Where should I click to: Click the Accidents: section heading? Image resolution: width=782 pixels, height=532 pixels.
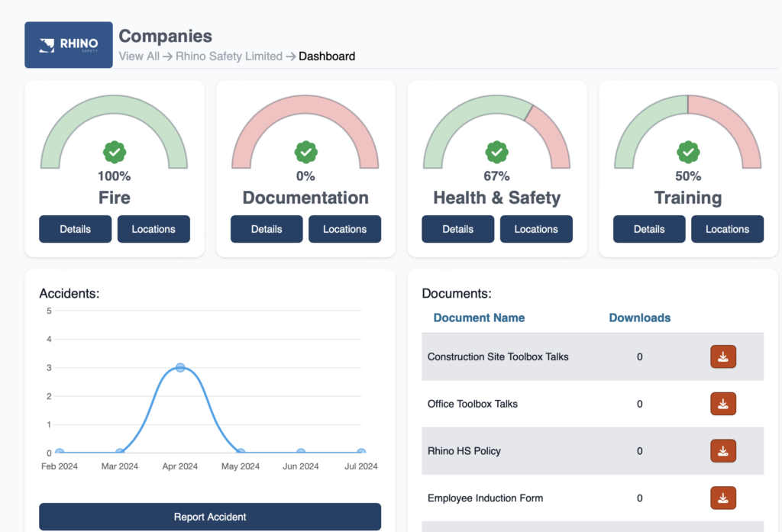69,293
